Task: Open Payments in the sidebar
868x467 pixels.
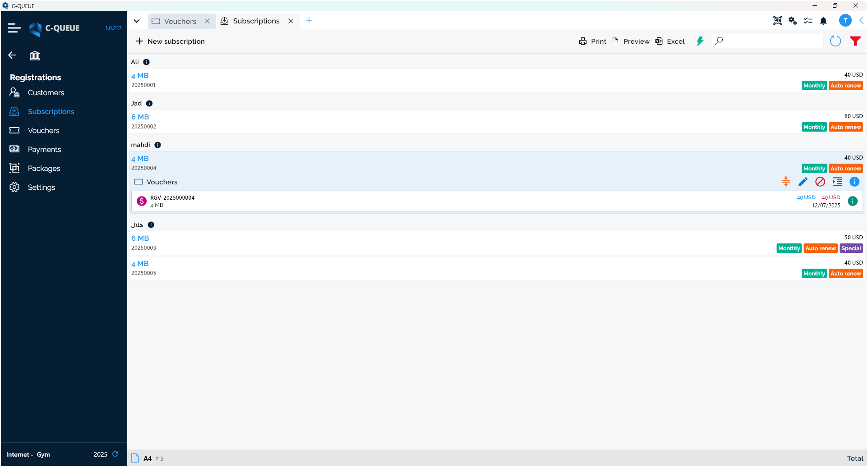Action: coord(44,149)
